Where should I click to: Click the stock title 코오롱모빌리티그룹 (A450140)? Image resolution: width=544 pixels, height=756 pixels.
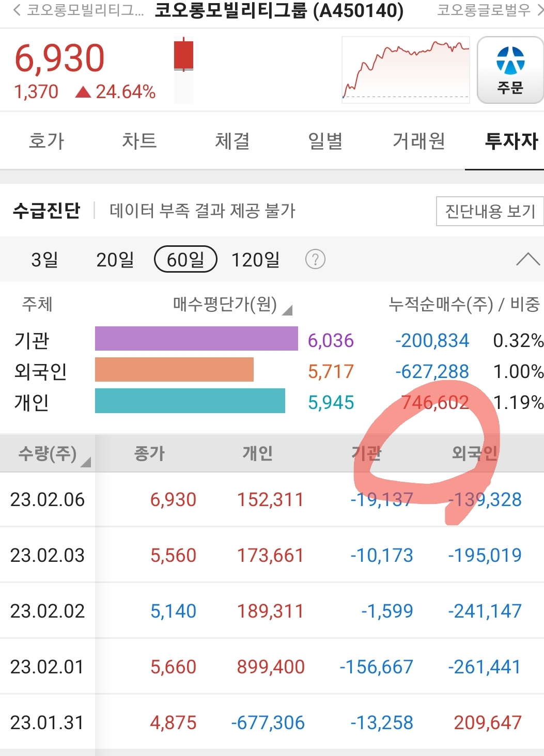[279, 10]
